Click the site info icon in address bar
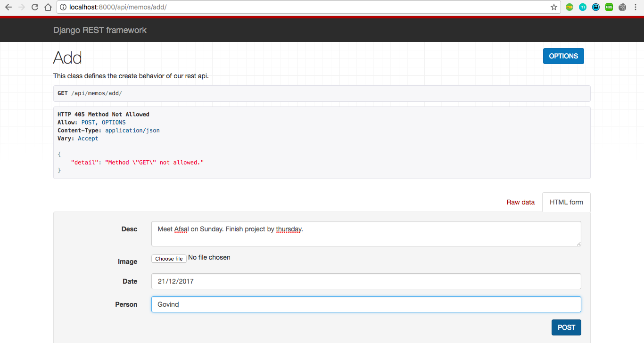The height and width of the screenshot is (343, 644). 63,7
